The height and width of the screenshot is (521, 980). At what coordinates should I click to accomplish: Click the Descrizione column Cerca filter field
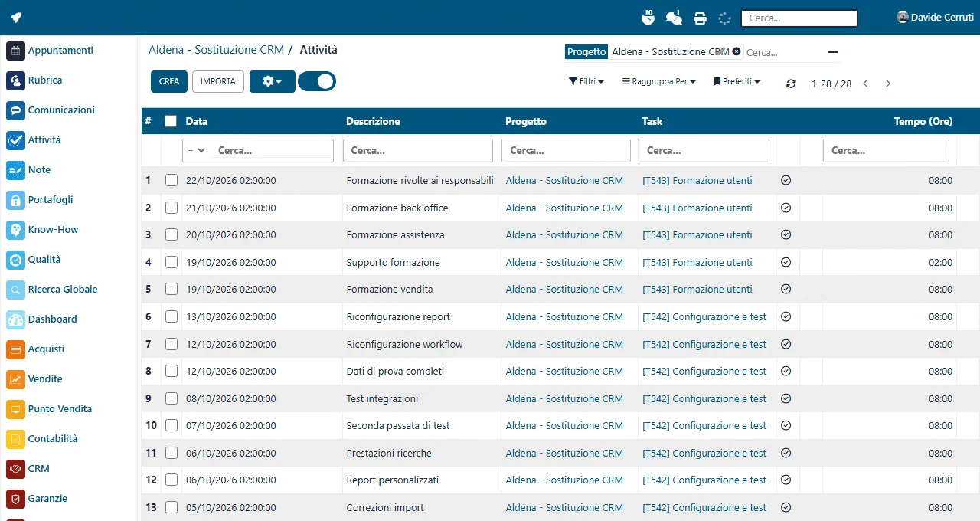[418, 150]
